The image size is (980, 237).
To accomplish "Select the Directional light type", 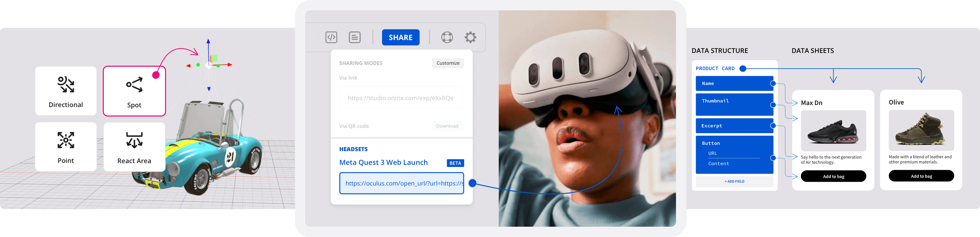I will click(x=66, y=91).
